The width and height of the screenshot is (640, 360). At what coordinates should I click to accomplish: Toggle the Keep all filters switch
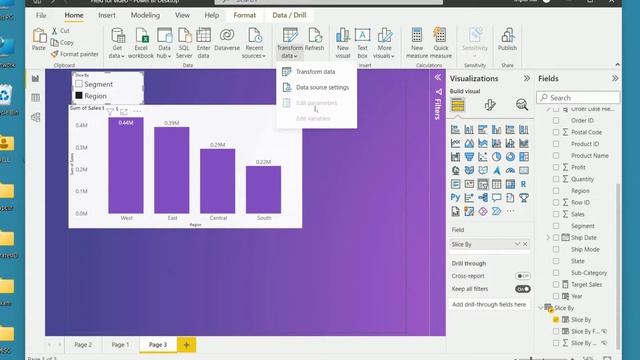tap(522, 289)
